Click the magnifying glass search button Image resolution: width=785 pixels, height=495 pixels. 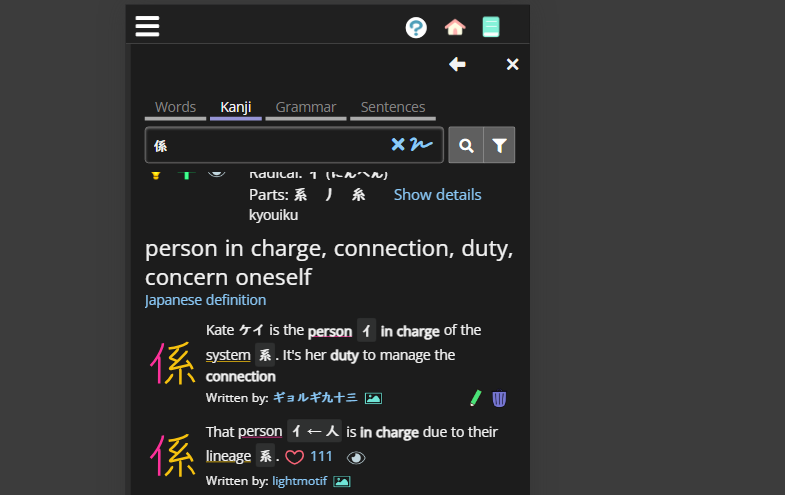click(x=466, y=145)
